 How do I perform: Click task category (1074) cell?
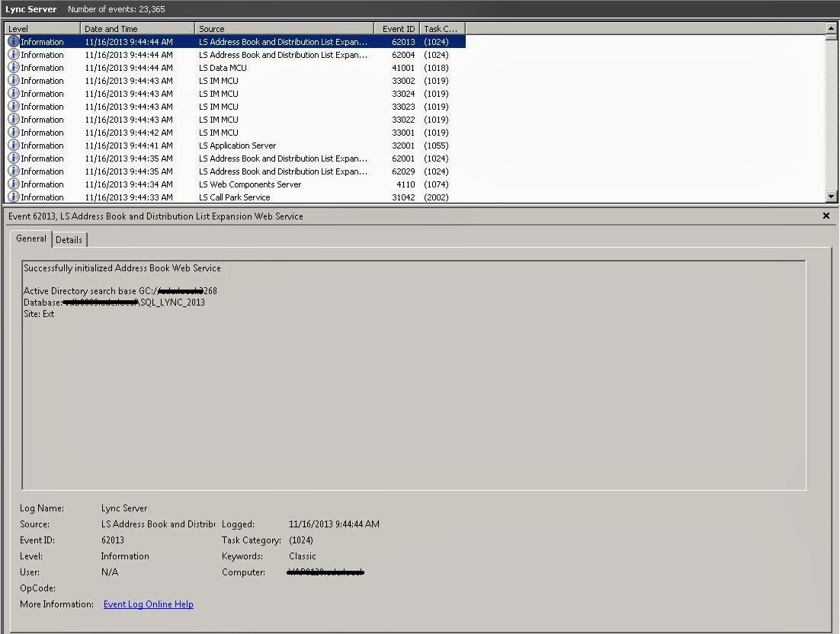[436, 184]
